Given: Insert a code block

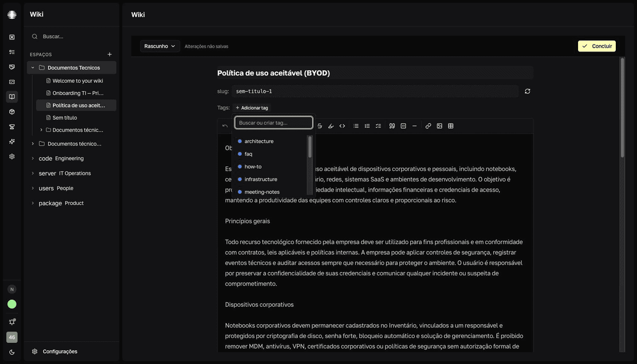Looking at the screenshot, I should [403, 126].
